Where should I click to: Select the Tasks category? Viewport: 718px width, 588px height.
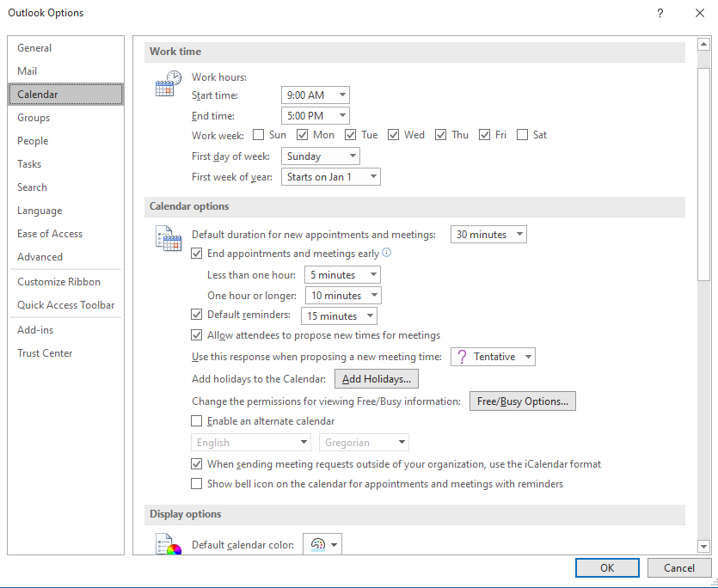tap(65, 164)
